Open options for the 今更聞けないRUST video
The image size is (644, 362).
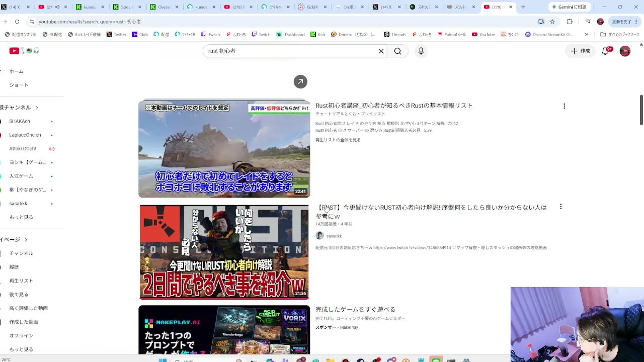click(x=560, y=207)
